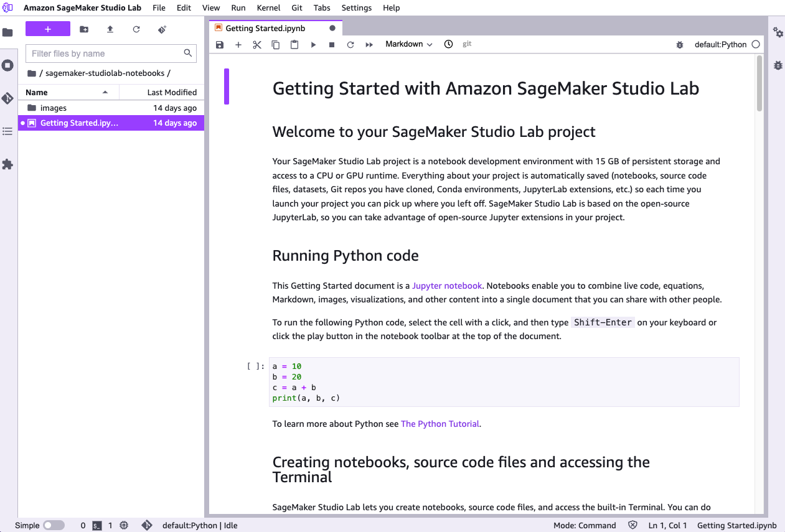
Task: Open the Kernel menu
Action: click(268, 8)
